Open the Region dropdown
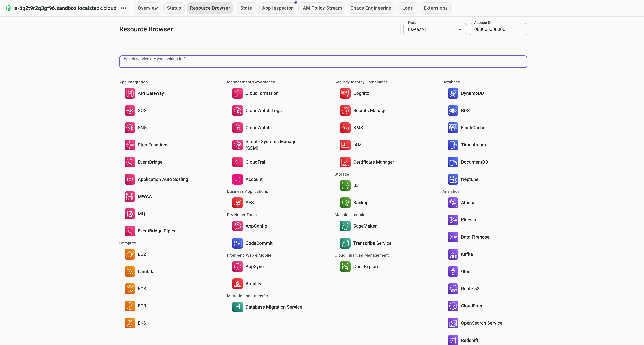This screenshot has height=345, width=644. (x=435, y=29)
